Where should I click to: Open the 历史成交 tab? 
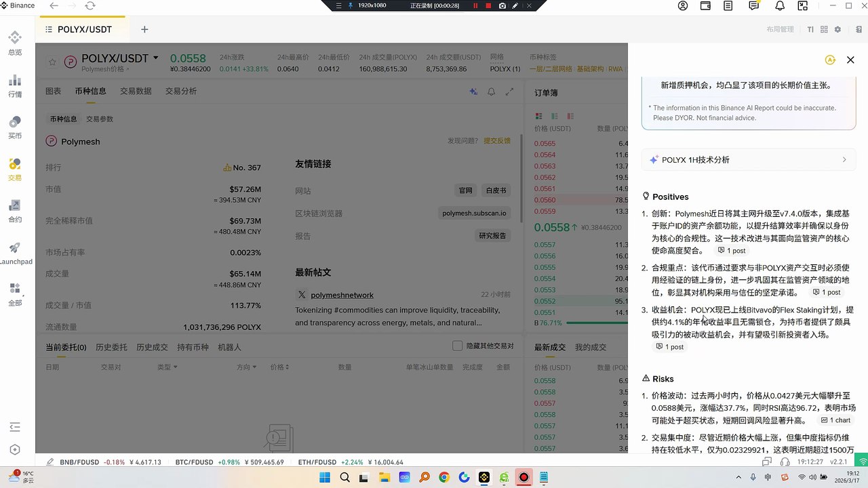tap(152, 347)
